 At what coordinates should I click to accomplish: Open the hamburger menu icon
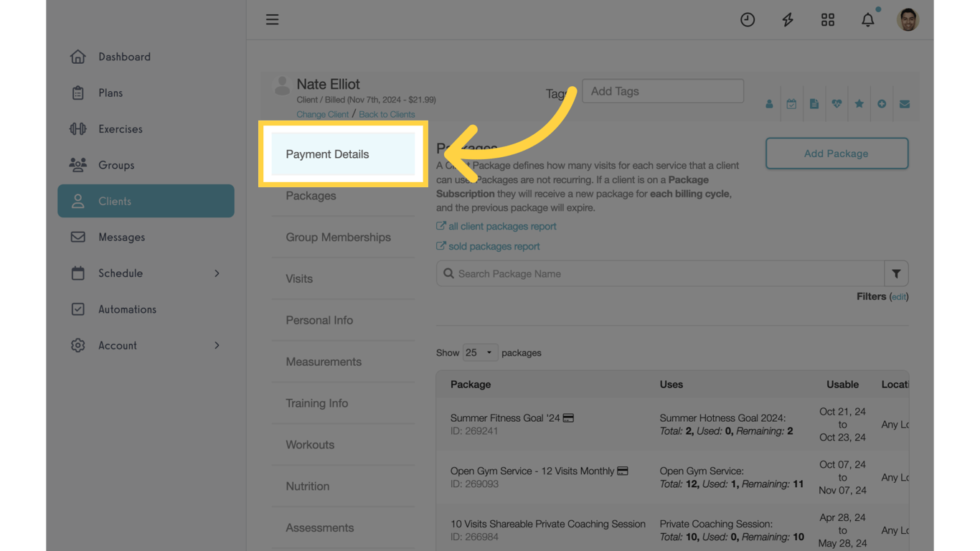click(x=272, y=19)
